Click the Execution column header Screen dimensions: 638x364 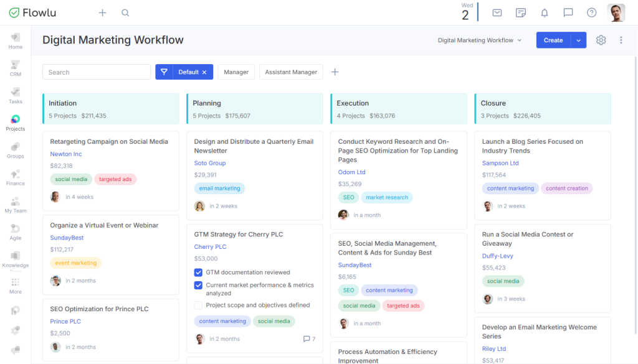(x=399, y=109)
